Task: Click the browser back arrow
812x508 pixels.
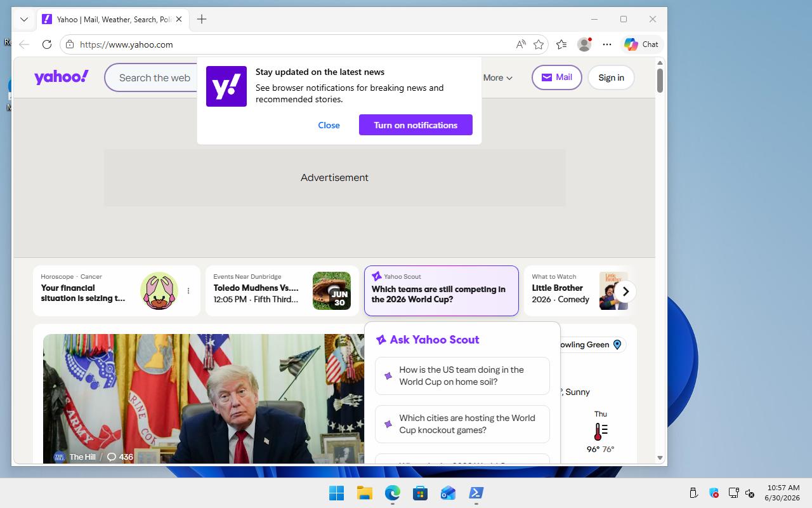Action: 24,44
